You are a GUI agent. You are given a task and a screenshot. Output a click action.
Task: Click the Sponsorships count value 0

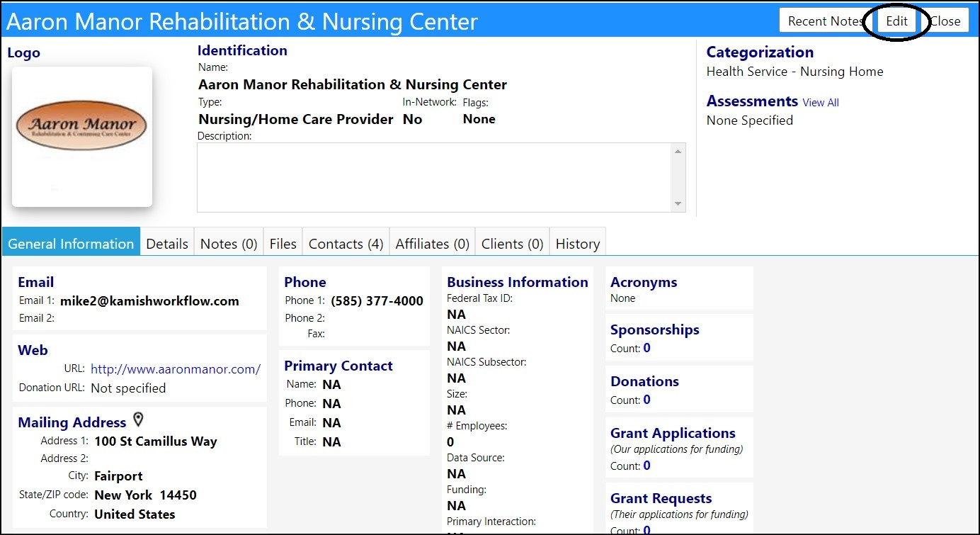coord(647,348)
